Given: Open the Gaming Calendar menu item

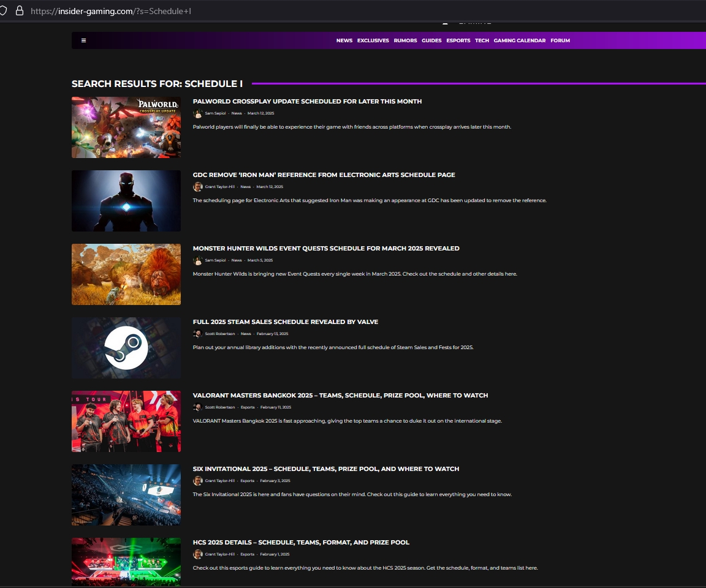Looking at the screenshot, I should (x=520, y=40).
